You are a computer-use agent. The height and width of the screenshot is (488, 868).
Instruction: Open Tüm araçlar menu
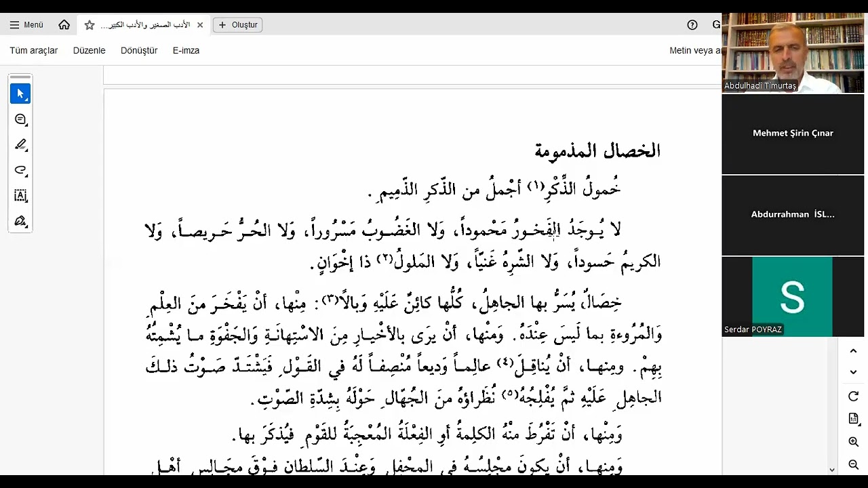point(34,51)
